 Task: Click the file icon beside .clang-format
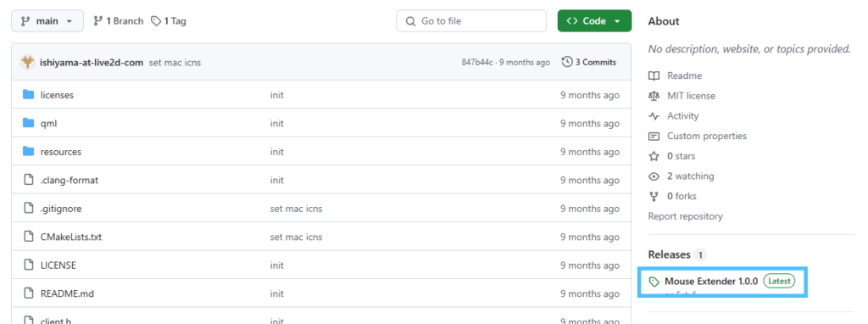coord(28,180)
